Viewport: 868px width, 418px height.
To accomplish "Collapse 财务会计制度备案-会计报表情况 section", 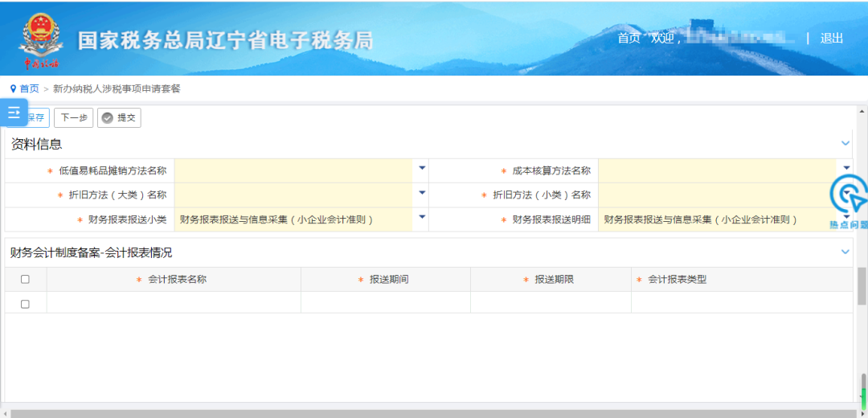I will (x=845, y=252).
